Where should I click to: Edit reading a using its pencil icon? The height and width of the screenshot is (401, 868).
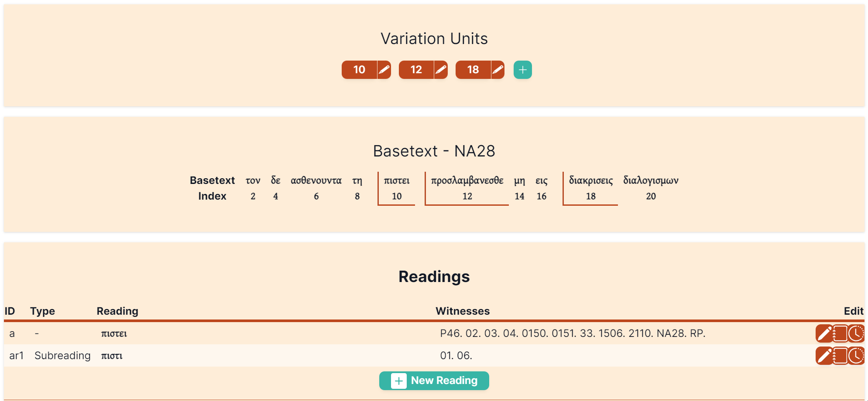[x=824, y=334]
